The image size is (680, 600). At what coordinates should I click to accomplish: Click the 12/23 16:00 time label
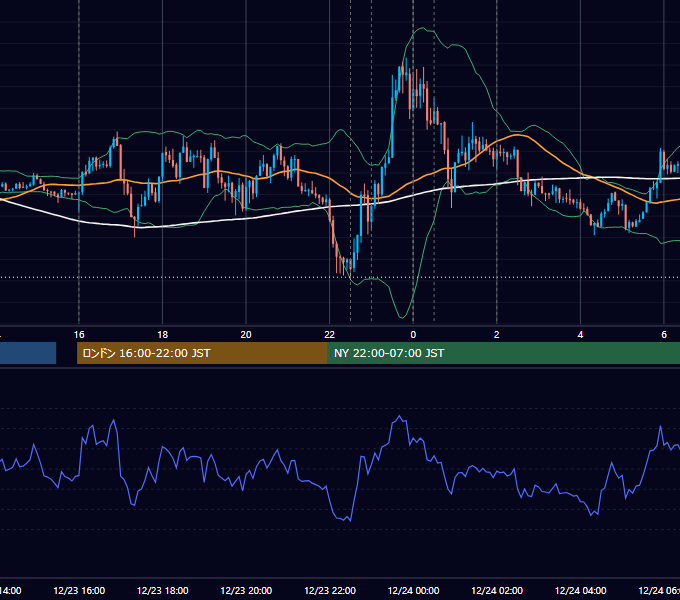tap(79, 590)
